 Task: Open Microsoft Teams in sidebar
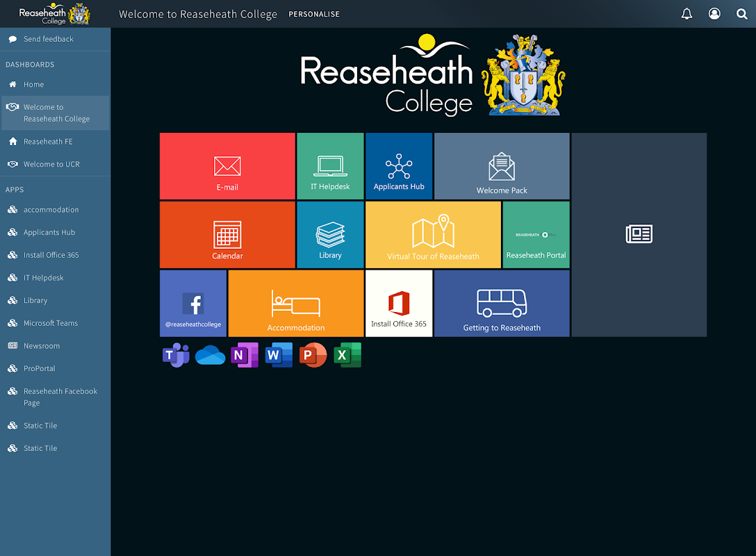coord(55,323)
